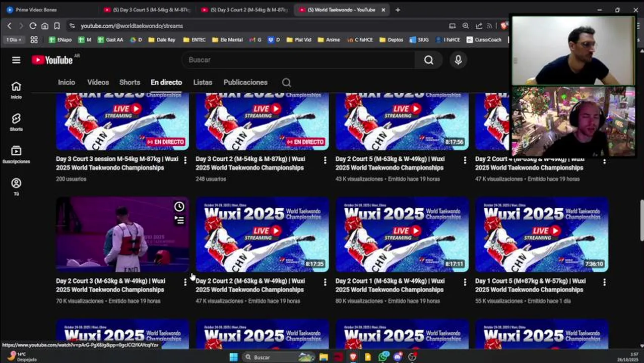
Task: Search within the channel using the tab magnifier
Action: tap(286, 83)
